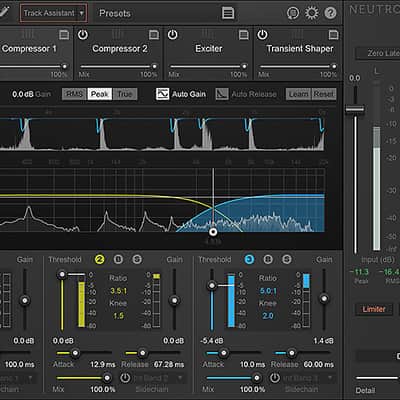Open the Zero Latency dropdown
The width and height of the screenshot is (400, 400).
pos(378,53)
